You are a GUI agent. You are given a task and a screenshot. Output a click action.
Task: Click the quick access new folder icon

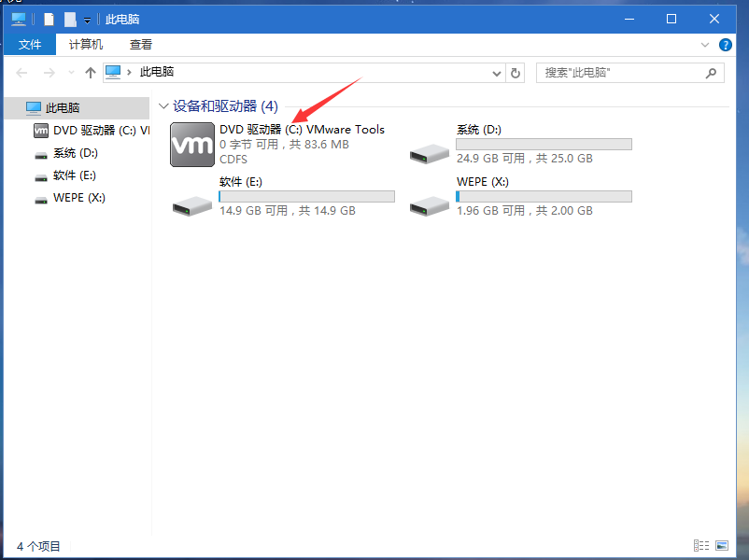[70, 19]
